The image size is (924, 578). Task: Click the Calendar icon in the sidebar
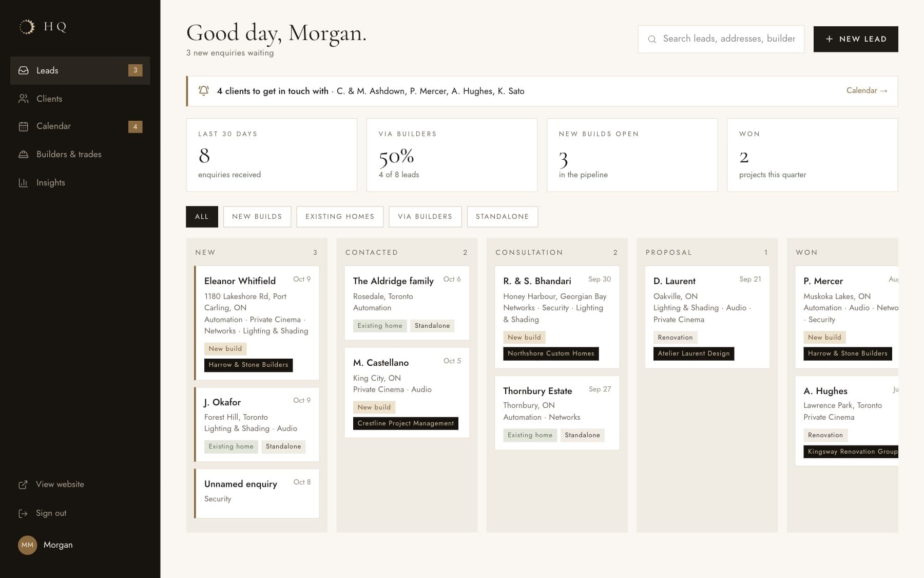pos(24,126)
